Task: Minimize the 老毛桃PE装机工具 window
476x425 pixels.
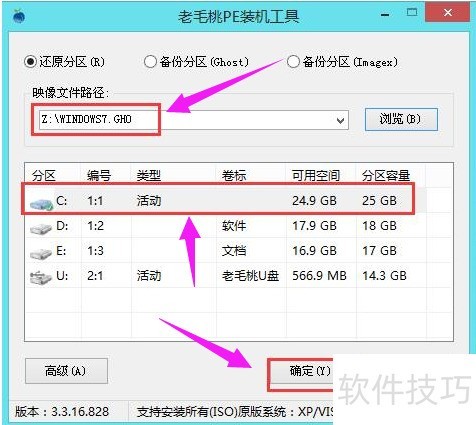Action: tap(385, 15)
